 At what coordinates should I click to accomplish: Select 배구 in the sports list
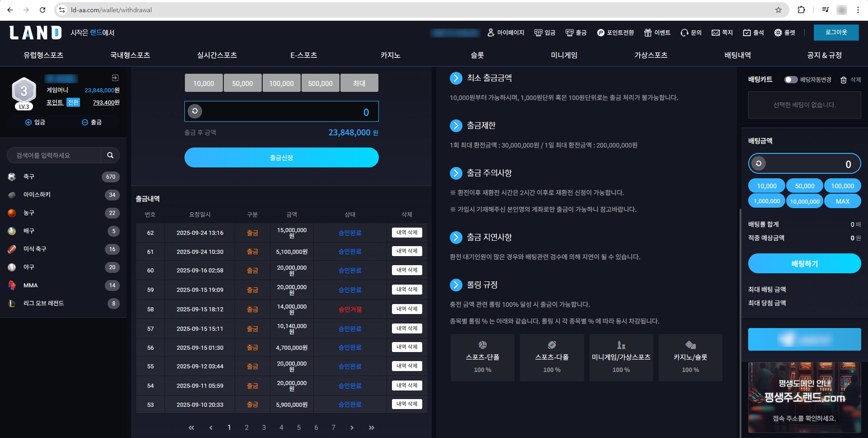click(63, 231)
